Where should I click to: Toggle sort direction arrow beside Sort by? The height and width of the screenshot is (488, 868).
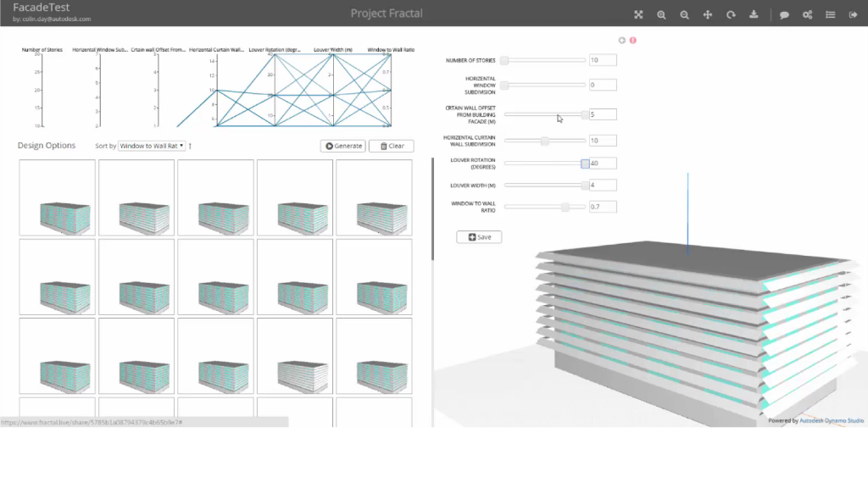point(190,146)
